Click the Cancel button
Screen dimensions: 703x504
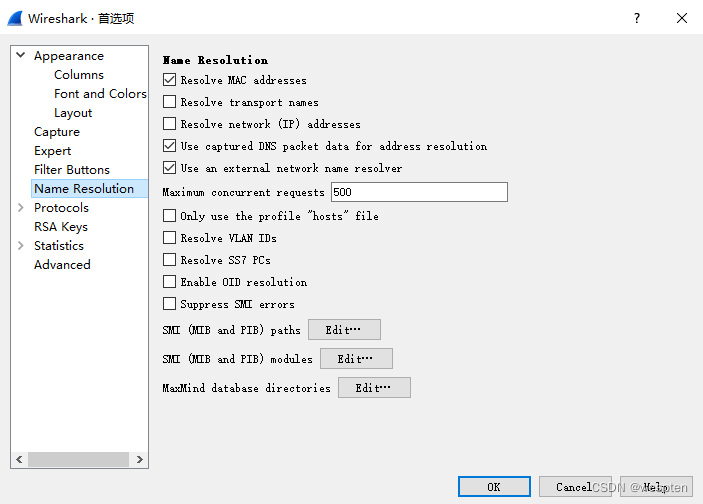575,487
